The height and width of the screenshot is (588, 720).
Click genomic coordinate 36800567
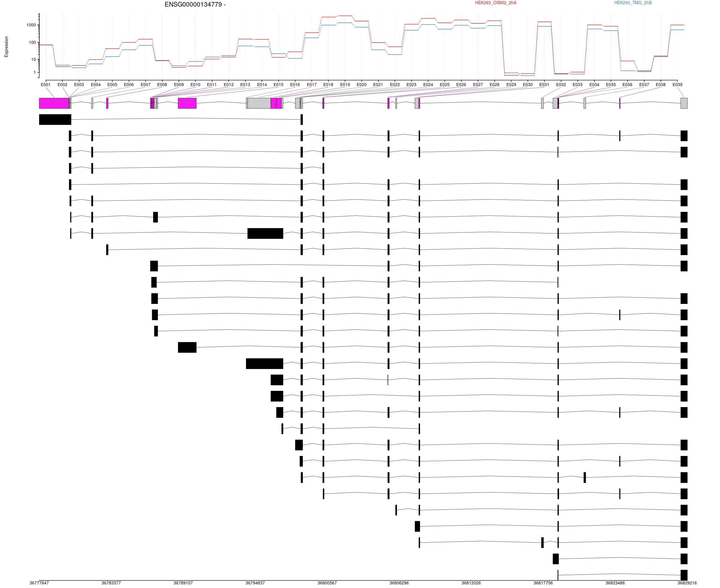[x=327, y=583]
